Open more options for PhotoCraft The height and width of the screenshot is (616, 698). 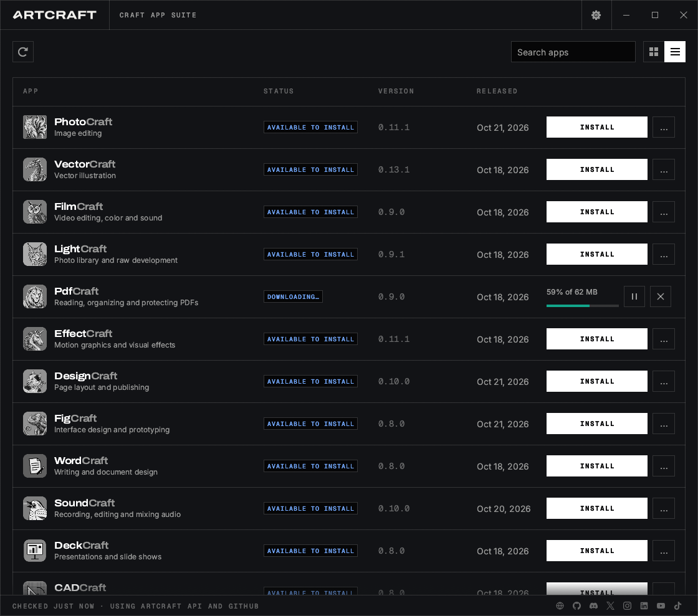(664, 127)
